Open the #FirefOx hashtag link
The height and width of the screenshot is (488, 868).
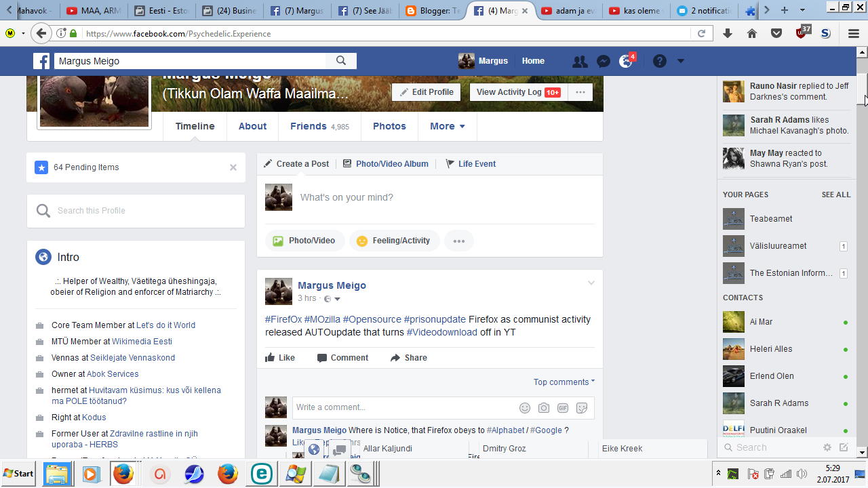click(283, 319)
